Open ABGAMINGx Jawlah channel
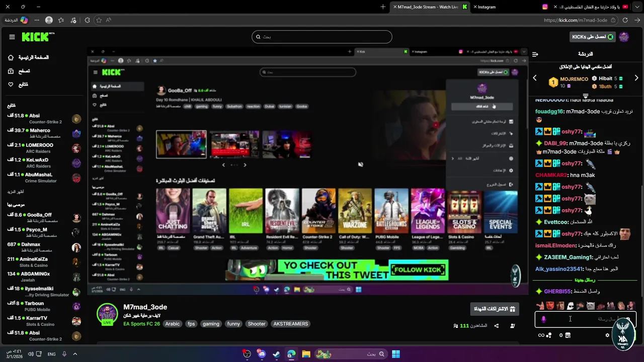644x362 pixels. [x=44, y=277]
